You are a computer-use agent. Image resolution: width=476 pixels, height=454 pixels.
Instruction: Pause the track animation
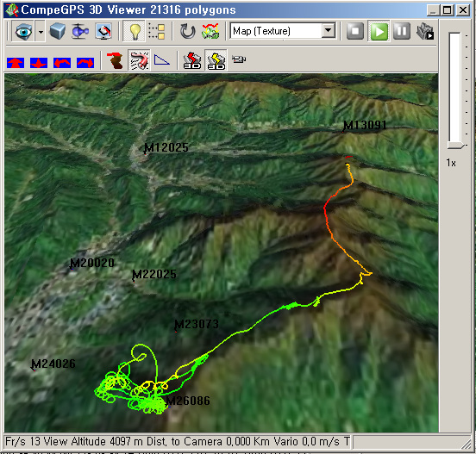402,31
